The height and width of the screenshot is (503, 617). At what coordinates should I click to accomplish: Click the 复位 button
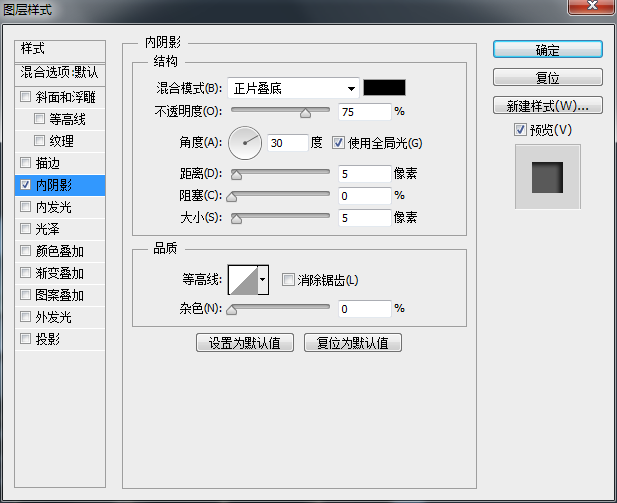(x=548, y=78)
